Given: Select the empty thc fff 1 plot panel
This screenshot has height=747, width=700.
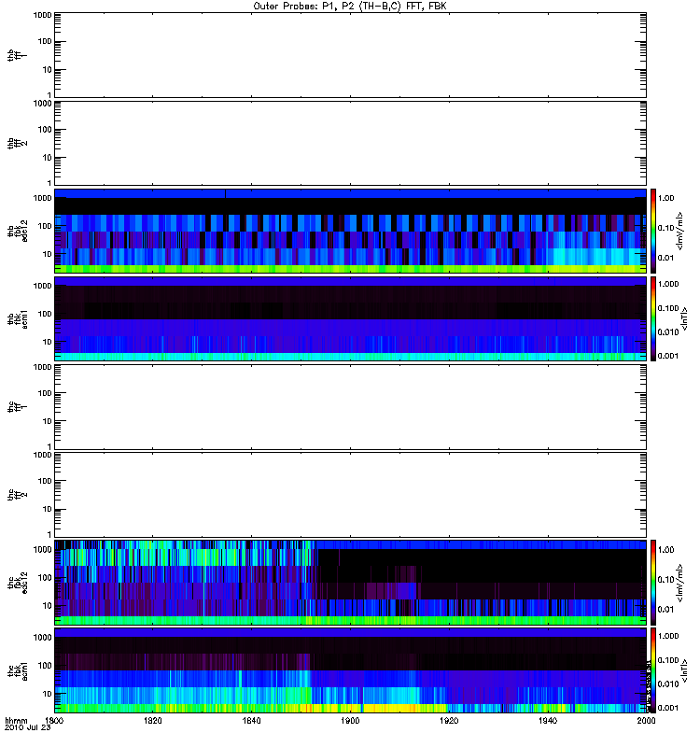Looking at the screenshot, I should [350, 407].
